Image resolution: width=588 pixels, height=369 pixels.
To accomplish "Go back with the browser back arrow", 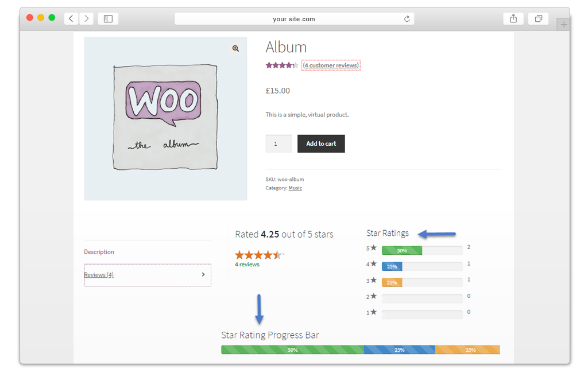I will [x=71, y=18].
